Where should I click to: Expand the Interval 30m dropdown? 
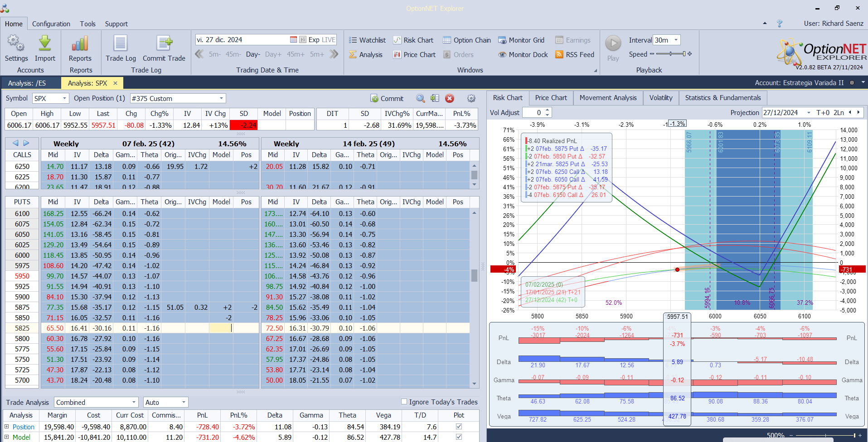tap(676, 40)
